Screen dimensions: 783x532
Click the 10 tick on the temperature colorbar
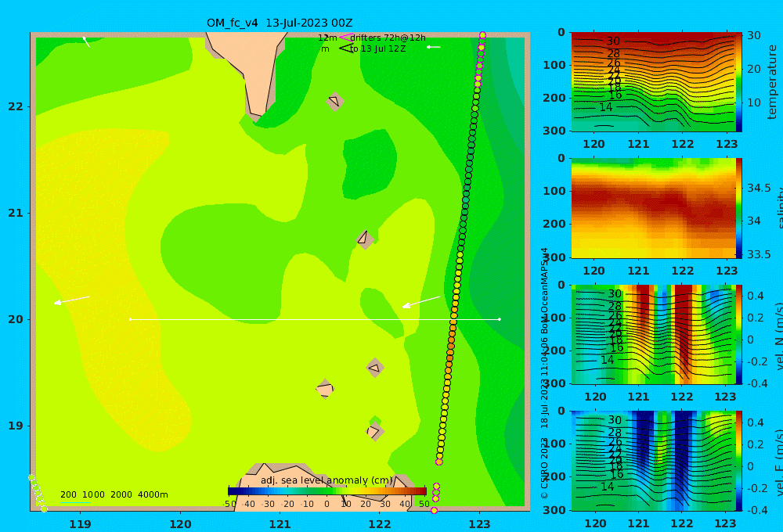[753, 102]
